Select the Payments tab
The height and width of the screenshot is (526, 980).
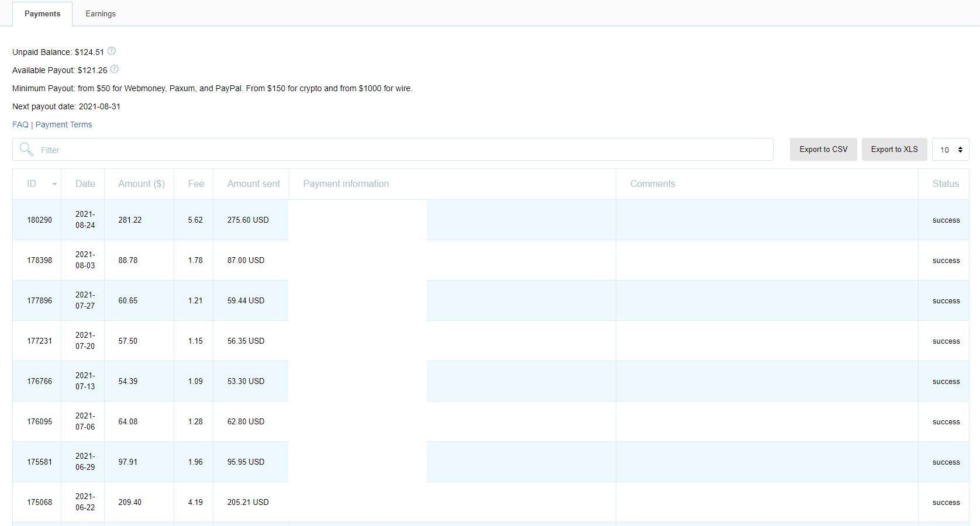pyautogui.click(x=42, y=14)
